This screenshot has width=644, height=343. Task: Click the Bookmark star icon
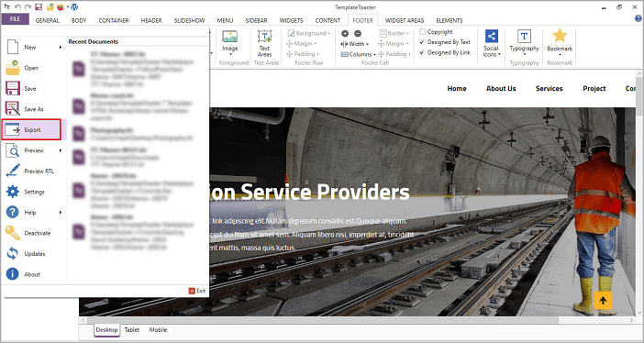(560, 36)
